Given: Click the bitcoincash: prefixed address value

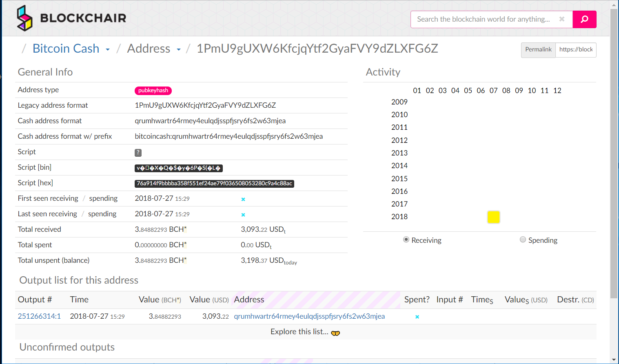Looking at the screenshot, I should coord(229,136).
